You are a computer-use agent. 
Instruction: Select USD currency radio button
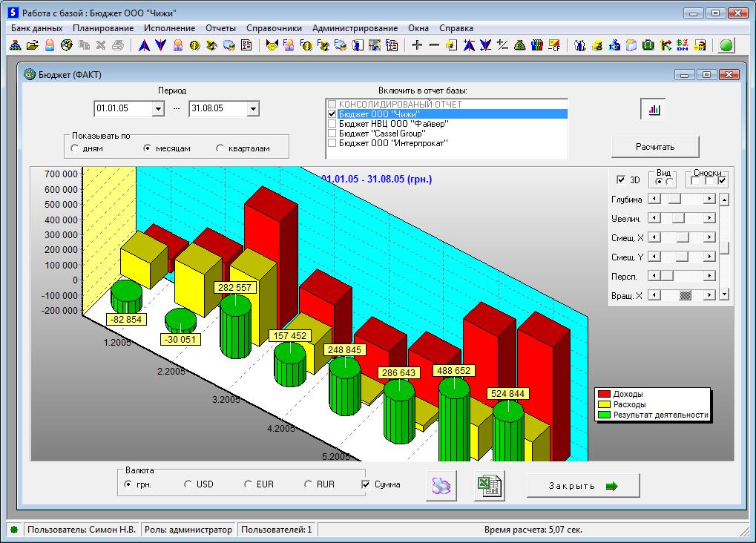tap(188, 484)
